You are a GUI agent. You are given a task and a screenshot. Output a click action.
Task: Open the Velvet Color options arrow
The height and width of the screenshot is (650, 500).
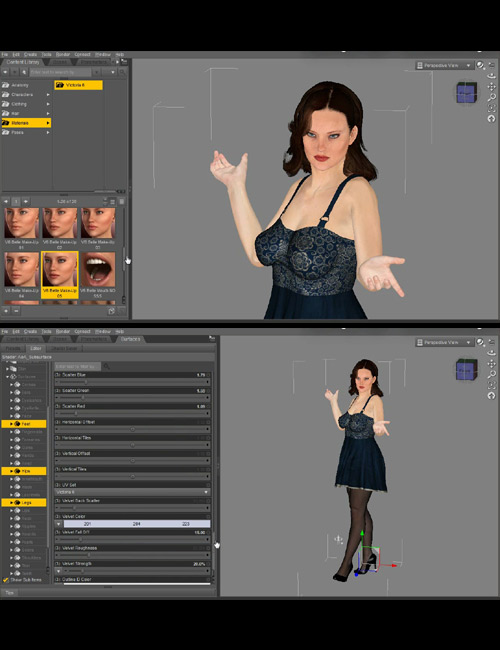point(59,524)
